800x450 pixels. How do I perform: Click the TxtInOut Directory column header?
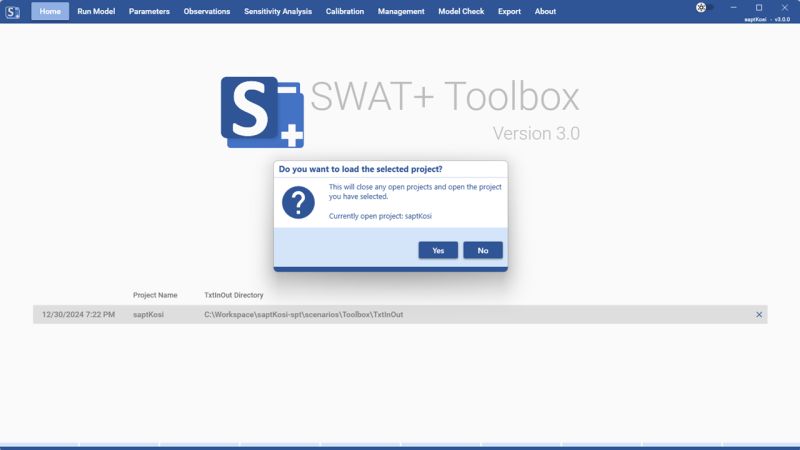pos(234,295)
